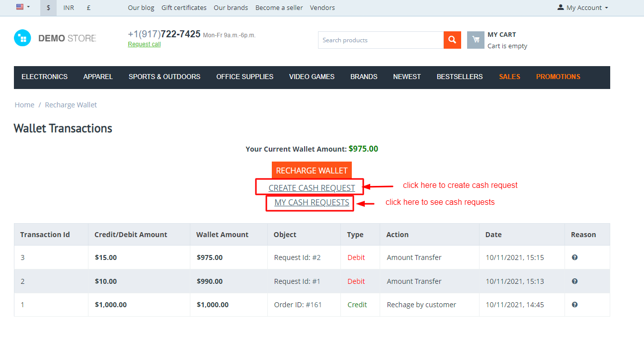Click the Home breadcrumb

pos(24,105)
